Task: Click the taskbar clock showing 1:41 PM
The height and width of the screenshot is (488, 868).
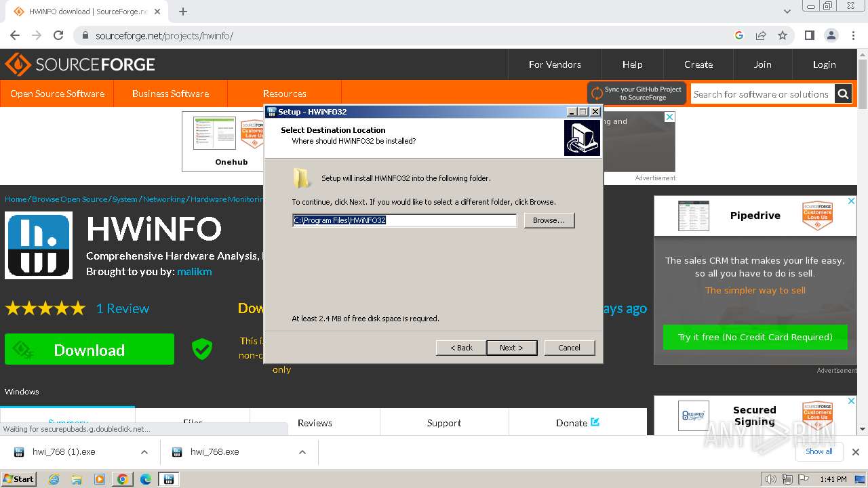Action: pos(833,479)
